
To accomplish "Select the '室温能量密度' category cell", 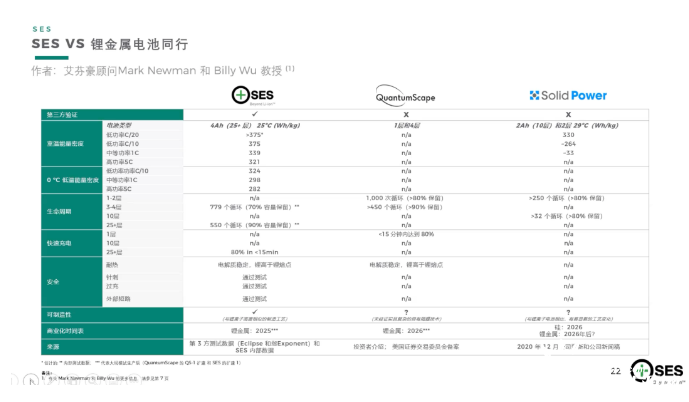I will pos(72,144).
